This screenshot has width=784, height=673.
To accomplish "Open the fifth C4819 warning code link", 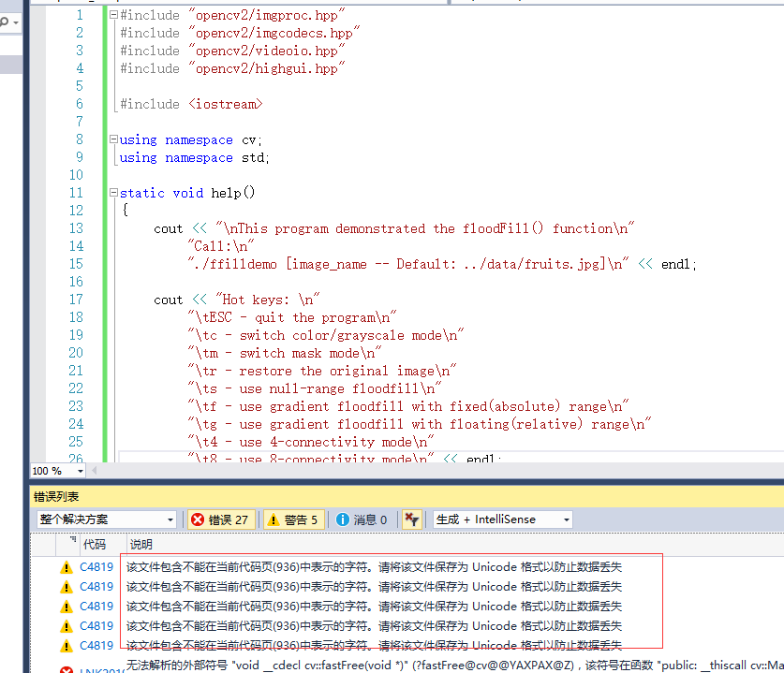I will [x=96, y=646].
